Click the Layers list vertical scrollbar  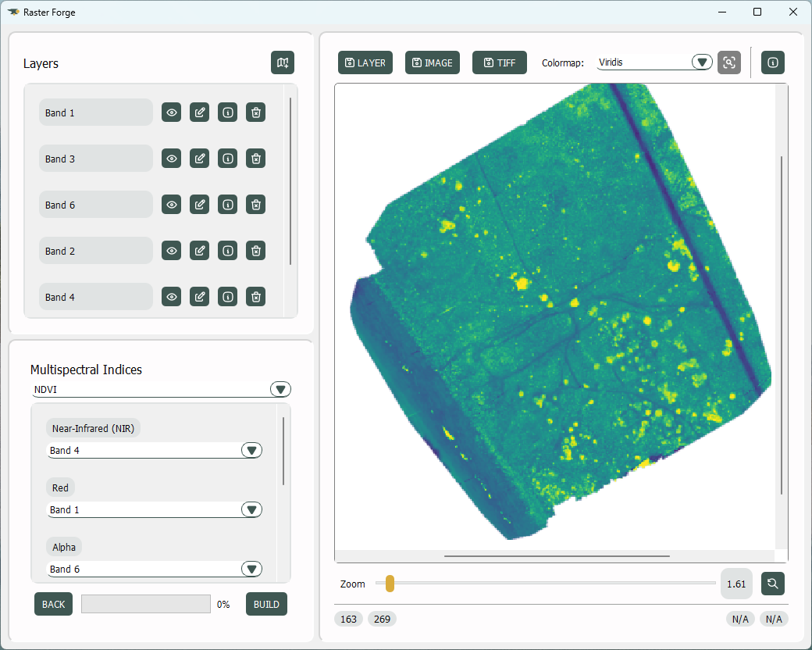click(290, 181)
